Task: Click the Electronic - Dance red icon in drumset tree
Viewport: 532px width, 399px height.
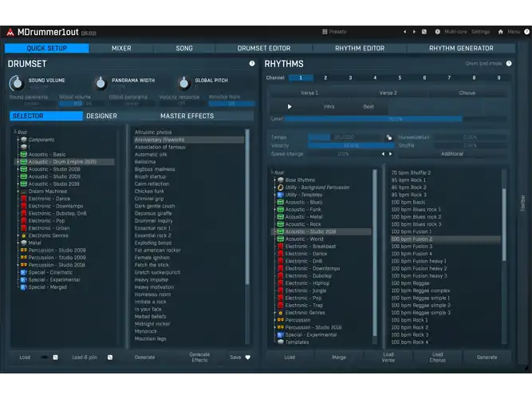Action: coord(24,199)
